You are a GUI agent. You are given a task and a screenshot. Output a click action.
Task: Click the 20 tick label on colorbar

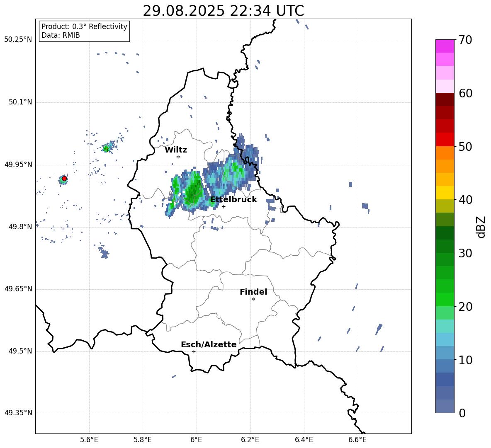[465, 307]
